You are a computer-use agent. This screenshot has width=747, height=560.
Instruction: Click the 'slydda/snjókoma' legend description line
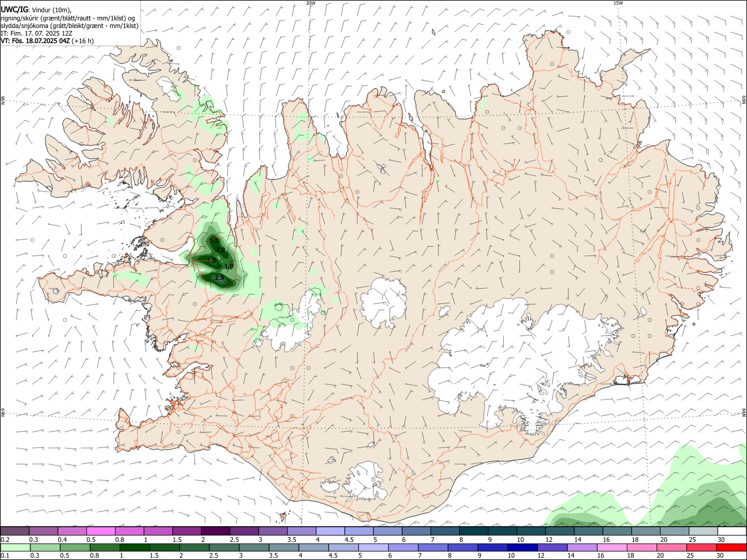[x=69, y=25]
